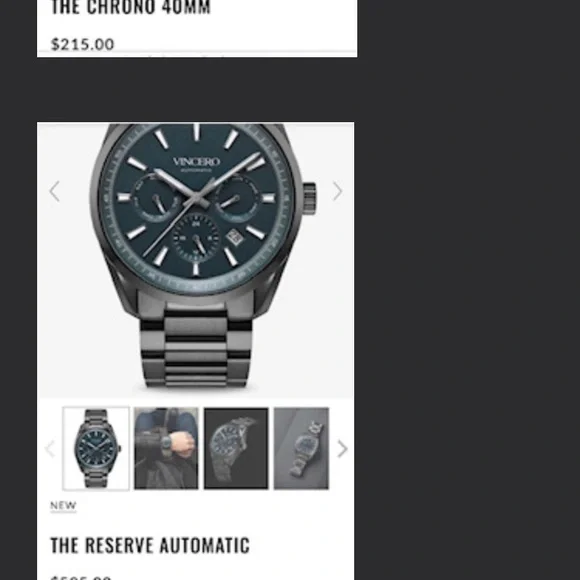This screenshot has height=580, width=580.
Task: Click the left subdial on the watch face
Action: pyautogui.click(x=156, y=197)
